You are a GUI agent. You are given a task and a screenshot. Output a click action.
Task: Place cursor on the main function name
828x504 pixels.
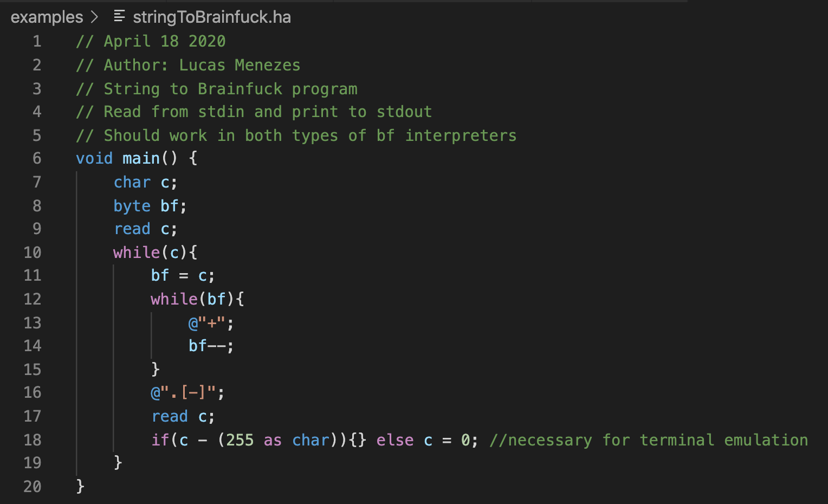coord(141,158)
